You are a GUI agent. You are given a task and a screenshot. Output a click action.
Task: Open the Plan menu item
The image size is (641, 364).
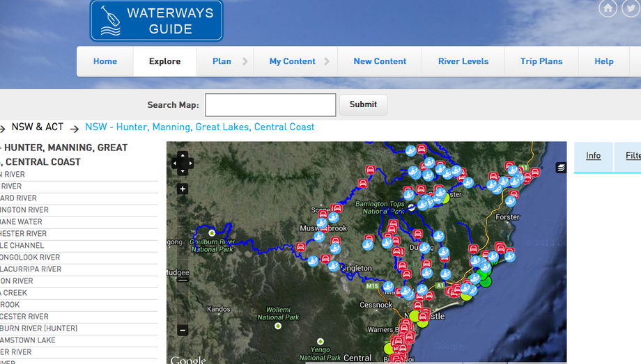point(222,61)
